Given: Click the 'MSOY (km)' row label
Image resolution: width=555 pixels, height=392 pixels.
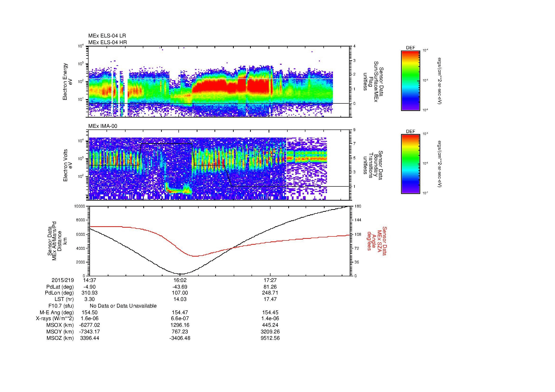Looking at the screenshot, I should [60, 332].
